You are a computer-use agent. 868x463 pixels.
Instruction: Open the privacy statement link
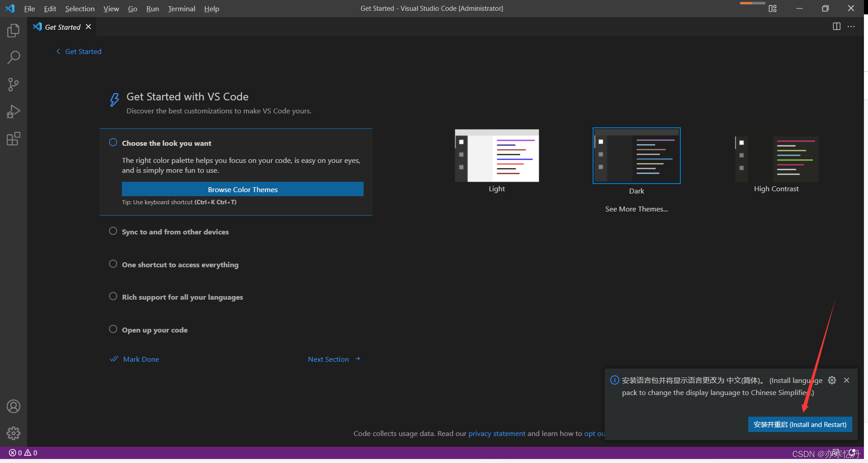click(x=497, y=433)
